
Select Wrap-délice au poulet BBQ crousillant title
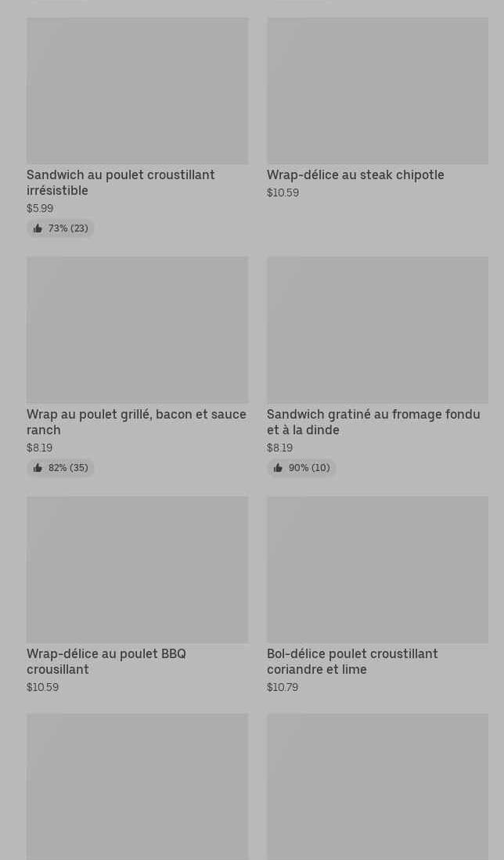(x=106, y=661)
